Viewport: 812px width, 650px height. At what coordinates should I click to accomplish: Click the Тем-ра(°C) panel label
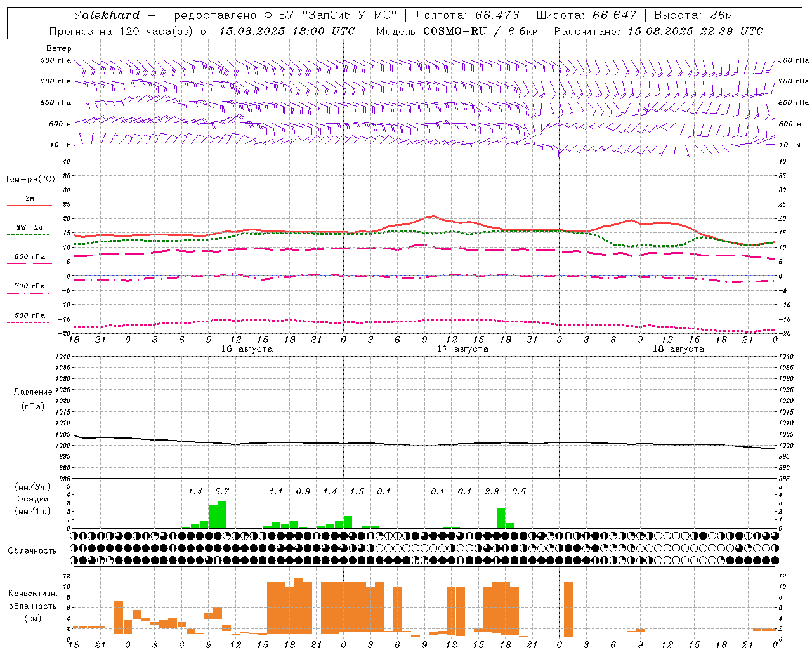pos(30,180)
